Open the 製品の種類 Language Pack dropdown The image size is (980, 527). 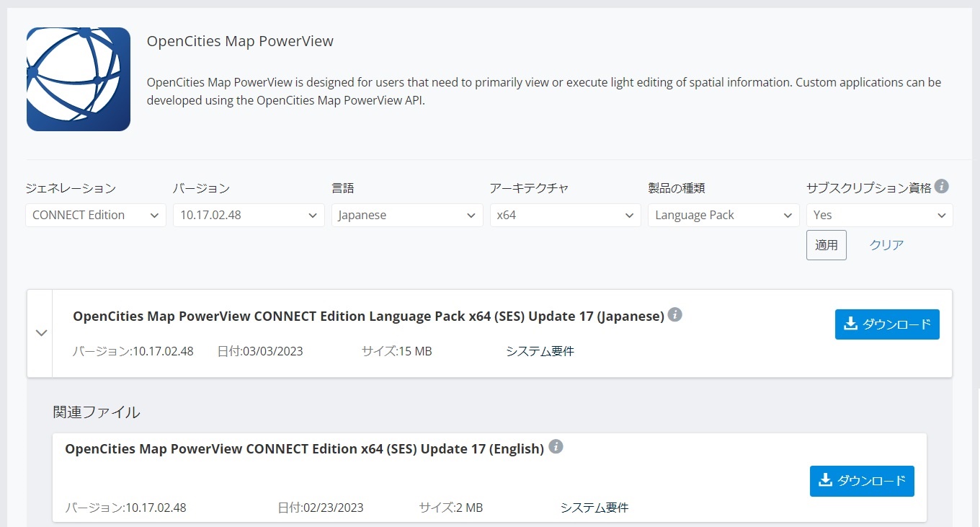723,215
